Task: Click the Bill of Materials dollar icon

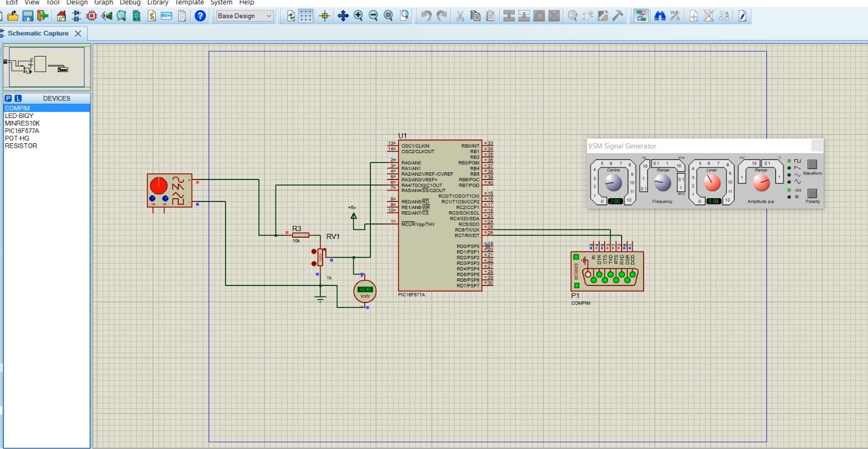Action: (152, 16)
